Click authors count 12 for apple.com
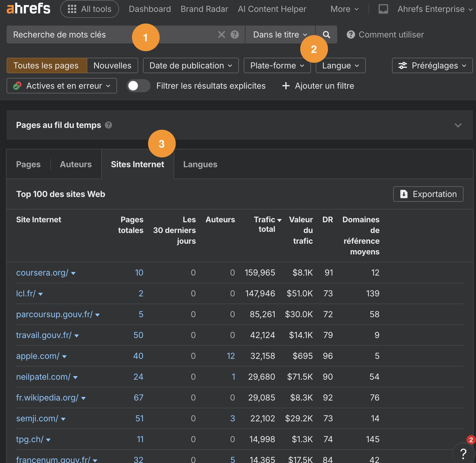This screenshot has height=463, width=476. tap(231, 356)
